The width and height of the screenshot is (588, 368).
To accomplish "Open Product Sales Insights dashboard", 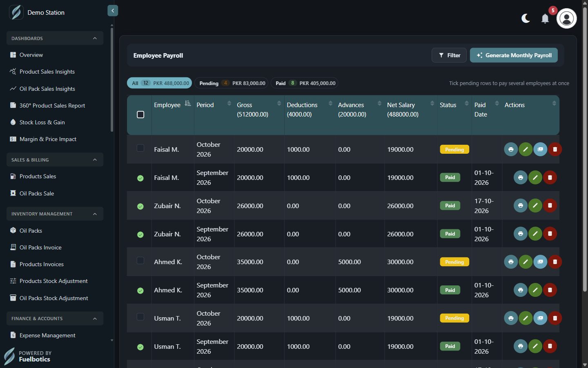I will point(47,72).
